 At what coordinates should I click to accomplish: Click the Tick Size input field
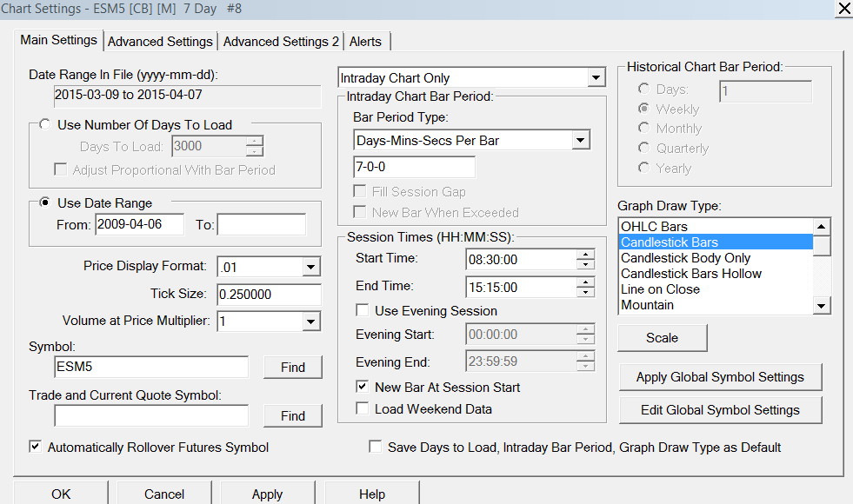(x=270, y=295)
